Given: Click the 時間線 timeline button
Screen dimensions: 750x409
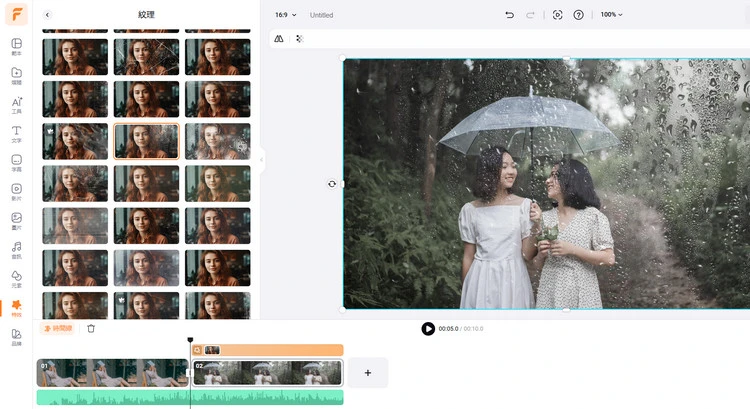Looking at the screenshot, I should [57, 328].
